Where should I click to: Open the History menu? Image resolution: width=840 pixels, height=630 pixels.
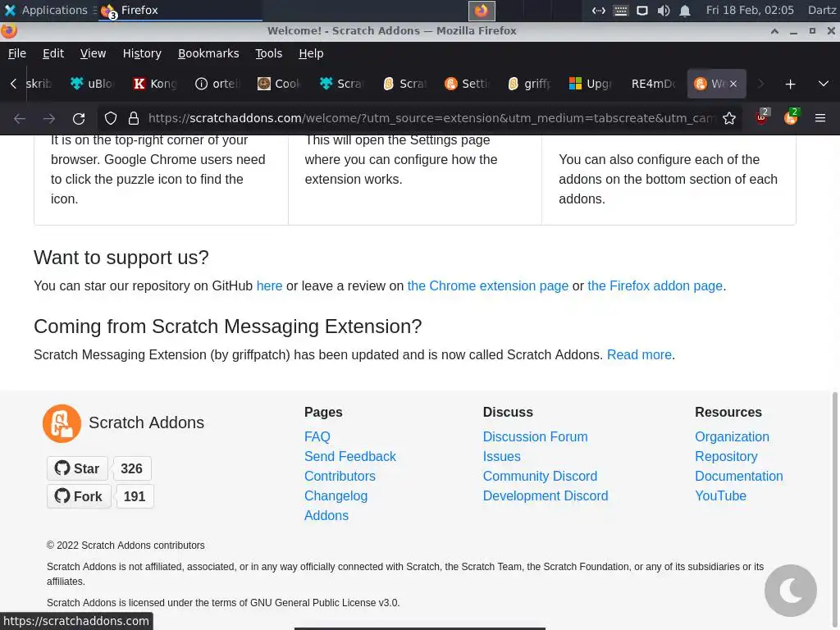(x=142, y=53)
